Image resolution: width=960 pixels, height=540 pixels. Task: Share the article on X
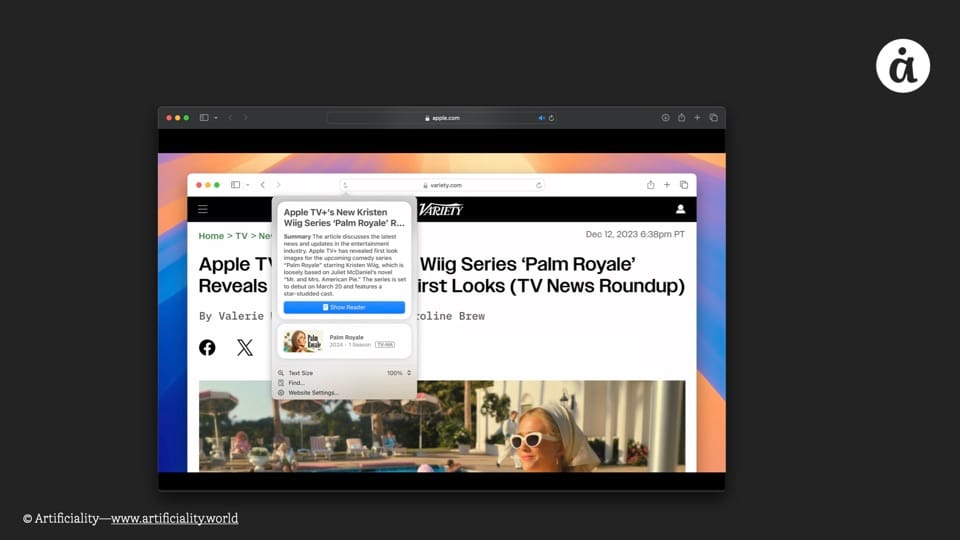point(245,347)
